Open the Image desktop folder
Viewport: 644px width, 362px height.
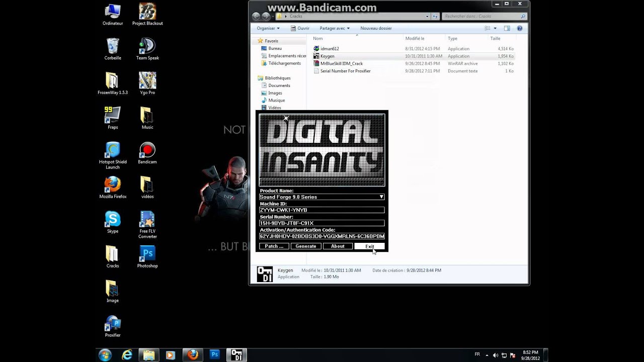coord(113,292)
